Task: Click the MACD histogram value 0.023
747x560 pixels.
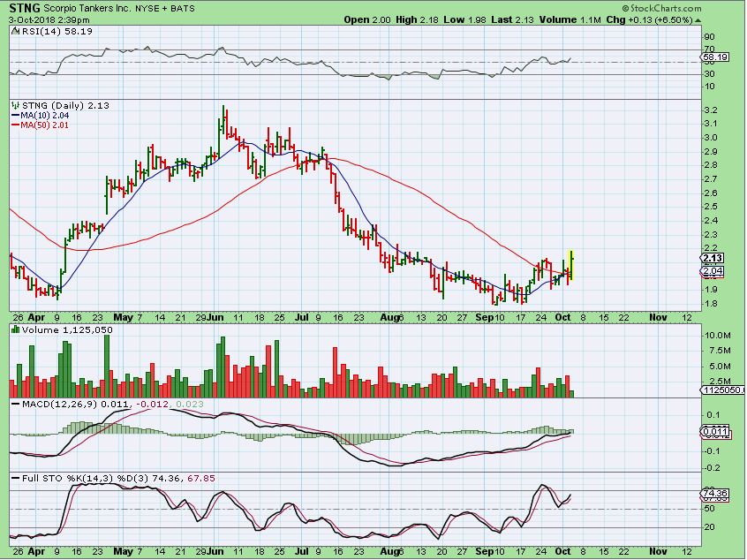Action: [190, 405]
